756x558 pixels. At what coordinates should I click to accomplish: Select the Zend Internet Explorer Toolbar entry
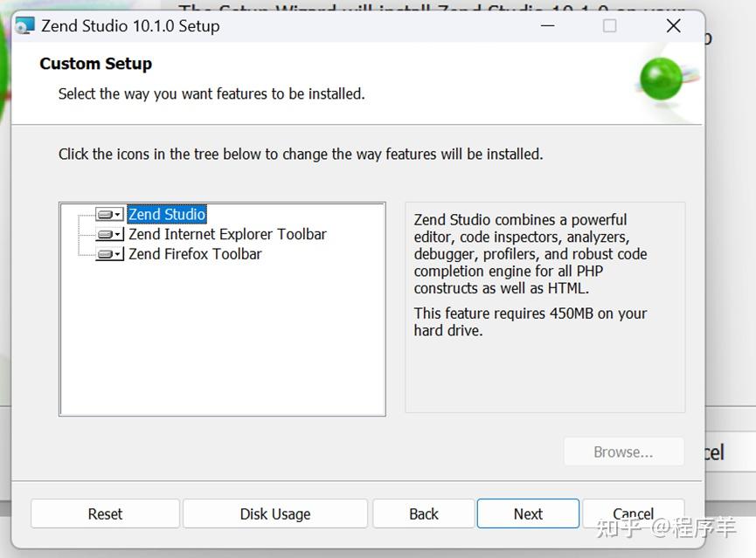click(x=227, y=234)
